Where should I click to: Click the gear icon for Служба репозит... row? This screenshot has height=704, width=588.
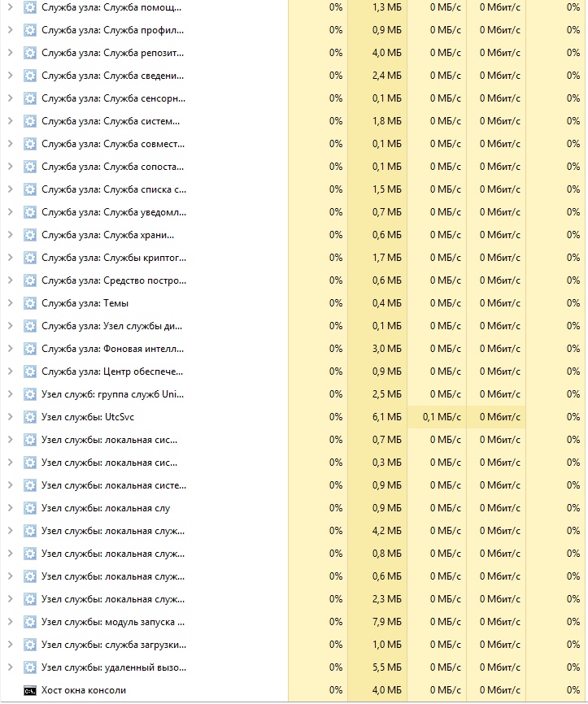30,53
